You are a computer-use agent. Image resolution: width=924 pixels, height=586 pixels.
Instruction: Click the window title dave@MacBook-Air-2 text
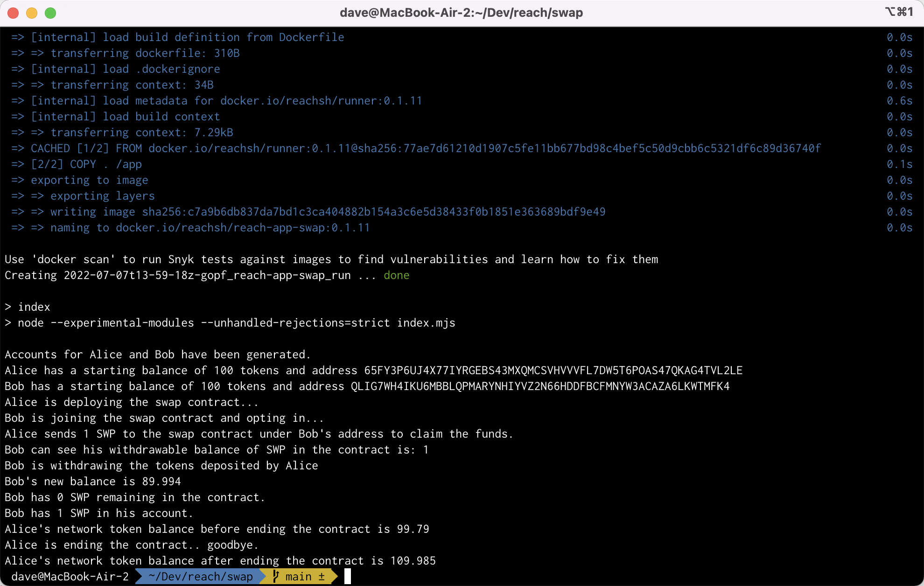[x=461, y=13]
